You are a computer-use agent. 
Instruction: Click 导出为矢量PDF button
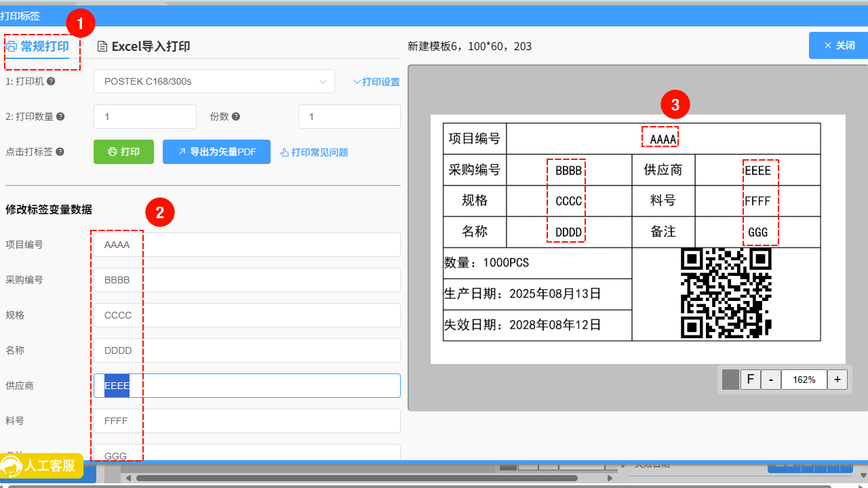pos(216,152)
